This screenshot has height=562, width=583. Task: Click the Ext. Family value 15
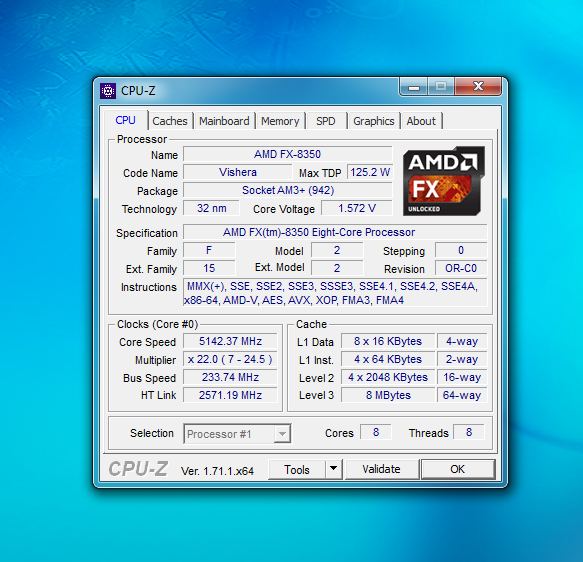[209, 268]
